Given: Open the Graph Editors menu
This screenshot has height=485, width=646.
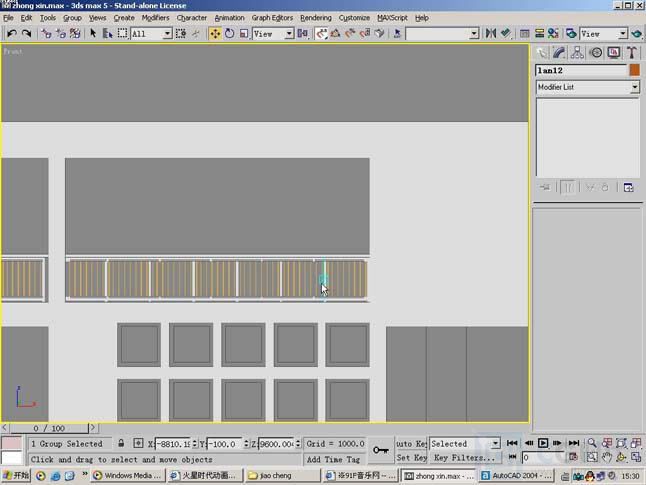Looking at the screenshot, I should 272,18.
